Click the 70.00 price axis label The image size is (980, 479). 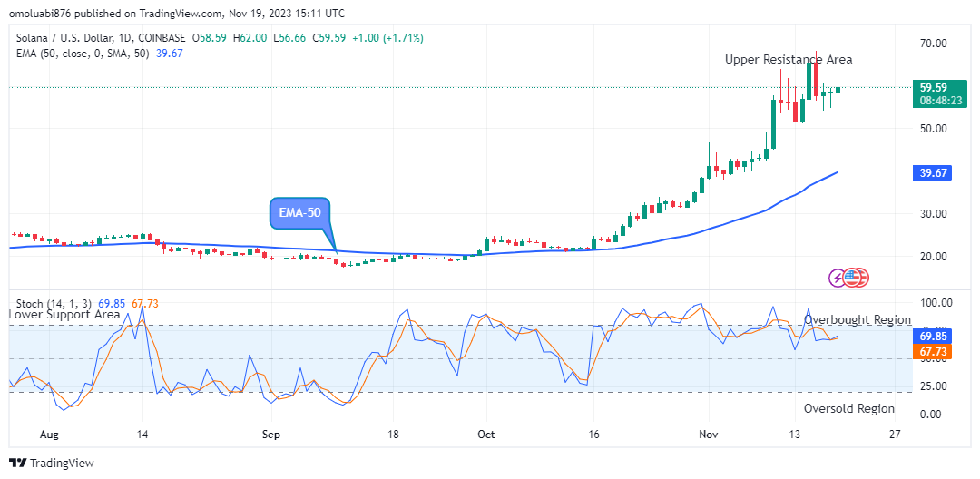(932, 43)
